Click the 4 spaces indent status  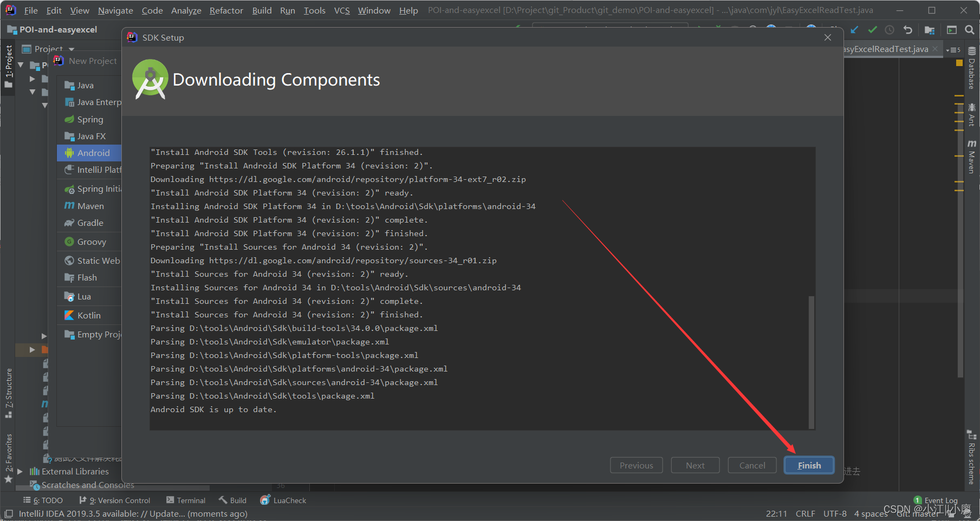pos(871,513)
